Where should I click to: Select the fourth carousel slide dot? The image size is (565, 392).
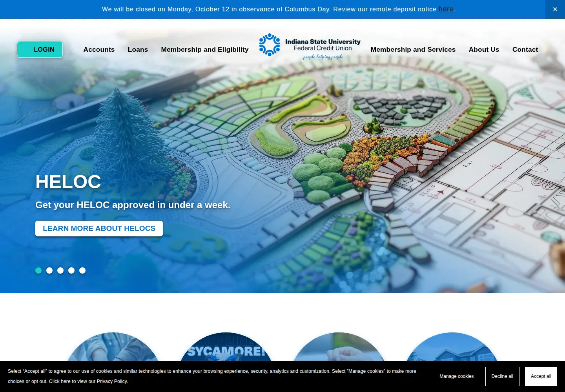[x=71, y=270]
